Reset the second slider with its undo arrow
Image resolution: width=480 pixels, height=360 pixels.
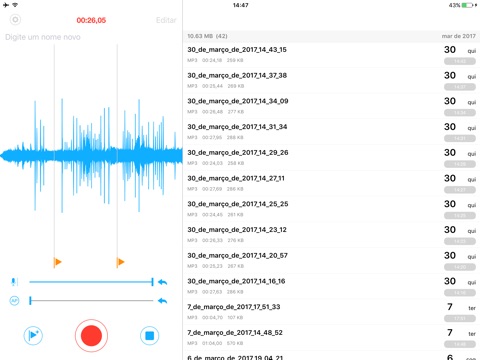(162, 301)
